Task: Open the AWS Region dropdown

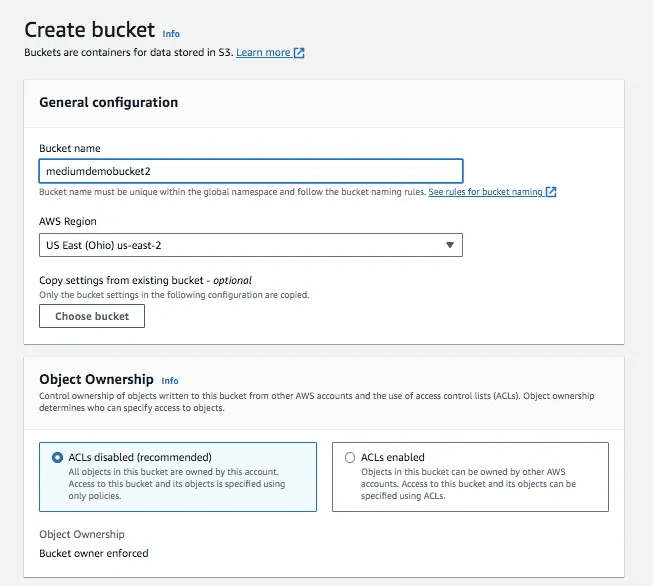Action: (x=251, y=245)
